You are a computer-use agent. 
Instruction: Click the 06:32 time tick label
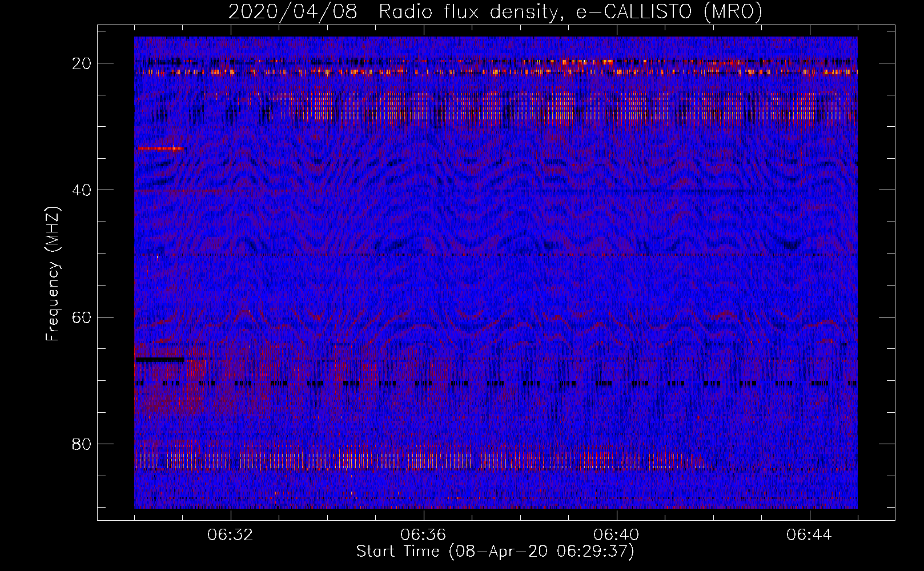tap(231, 535)
